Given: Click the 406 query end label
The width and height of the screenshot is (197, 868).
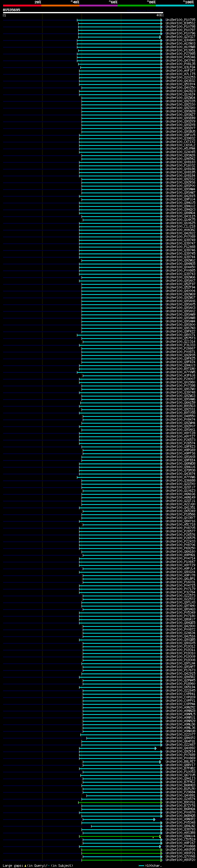Looking at the screenshot, I should point(159,15).
